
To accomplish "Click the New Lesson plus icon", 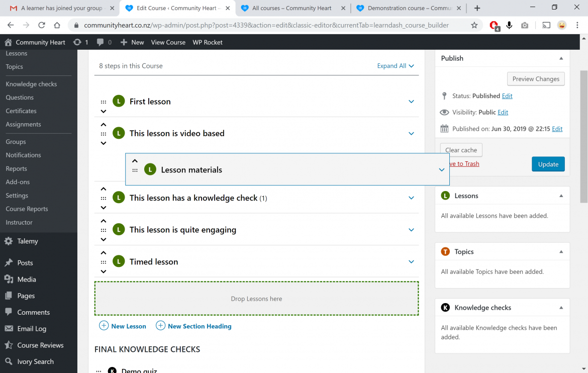I will click(x=104, y=326).
